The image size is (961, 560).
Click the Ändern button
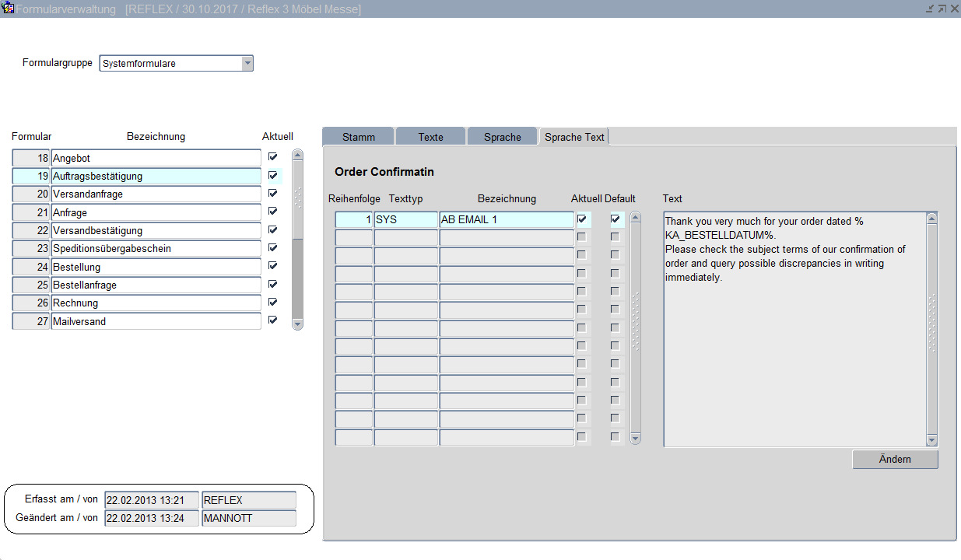895,460
